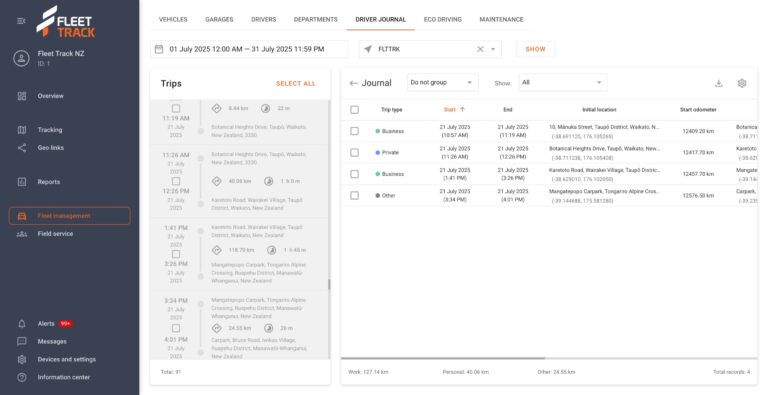This screenshot has width=768, height=395.
Task: Open the Alerts bell icon
Action: (22, 324)
